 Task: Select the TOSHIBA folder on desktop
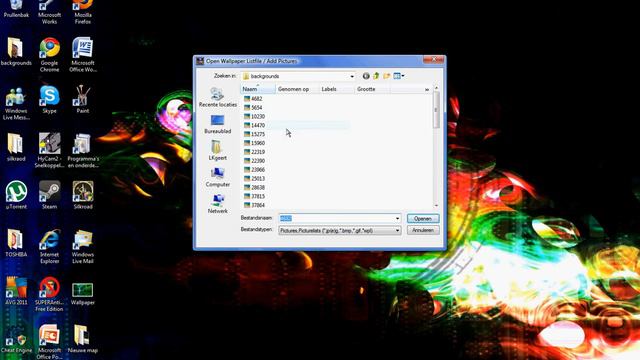point(16,243)
